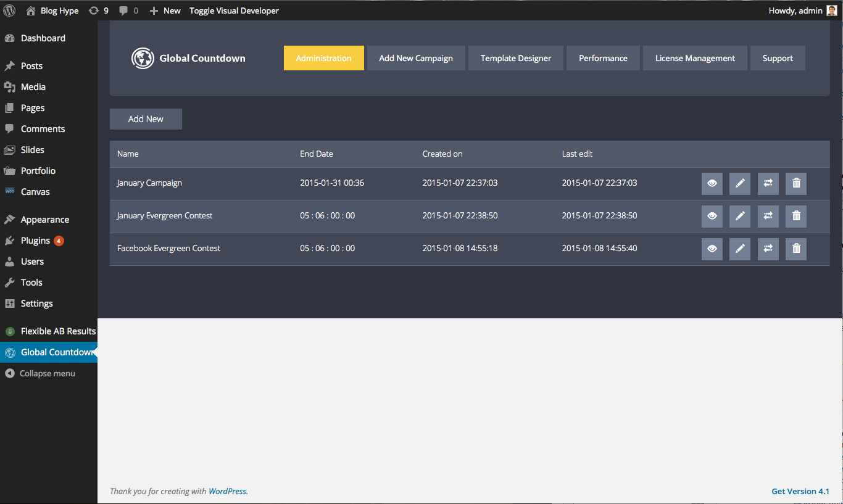Viewport: 843px width, 504px height.
Task: Select Global Countdown in sidebar
Action: point(49,352)
